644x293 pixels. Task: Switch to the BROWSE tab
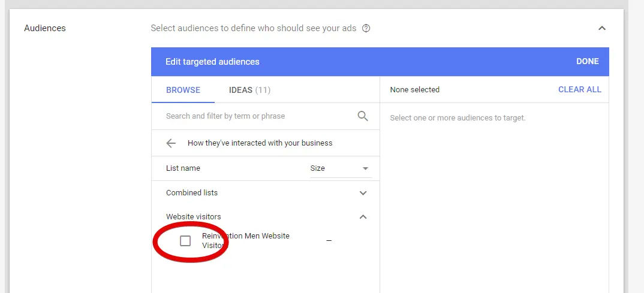(x=183, y=90)
